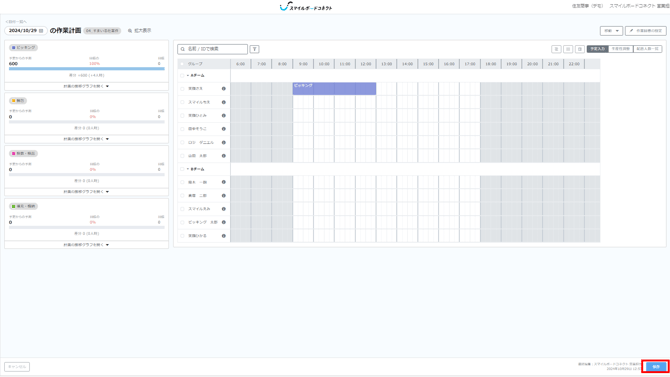The height and width of the screenshot is (377, 670).
Task: Expand 計画の推移グラフを開く under the green-tag card
Action: point(86,245)
